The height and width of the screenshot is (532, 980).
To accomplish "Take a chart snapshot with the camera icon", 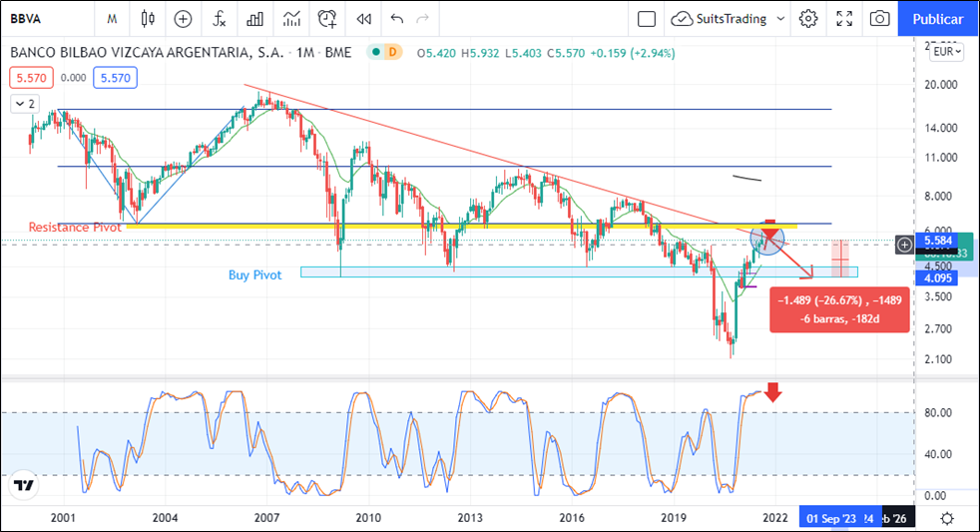I will coord(879,18).
